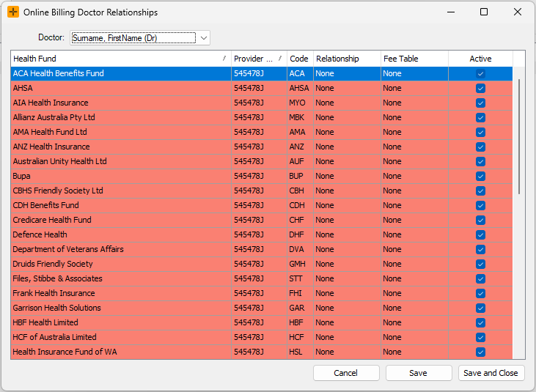Click the STT code cell
Image resolution: width=536 pixels, height=392 pixels.
[x=300, y=278]
